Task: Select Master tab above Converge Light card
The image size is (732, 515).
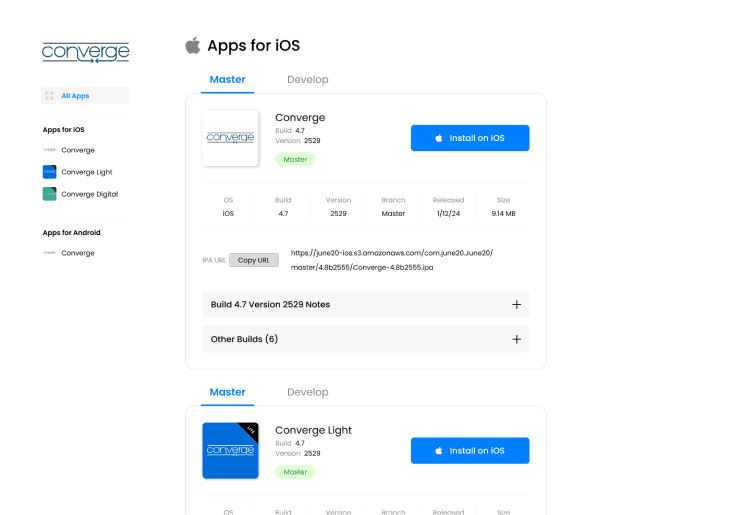Action: [x=227, y=392]
